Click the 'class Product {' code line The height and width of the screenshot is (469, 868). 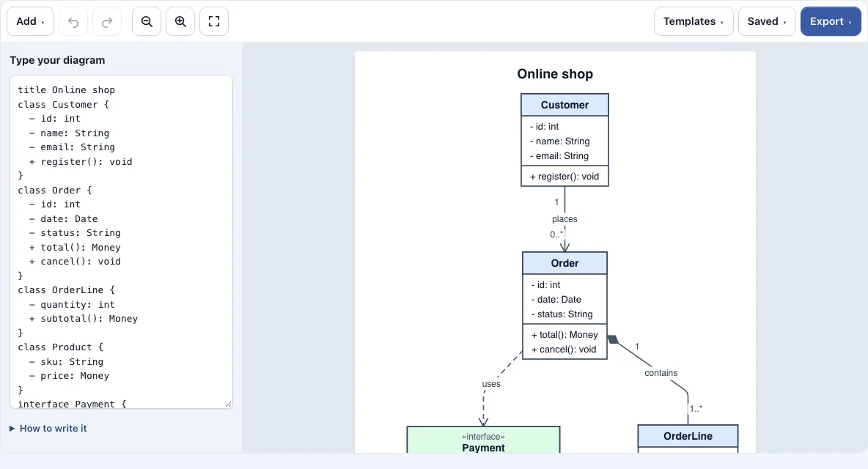[60, 347]
